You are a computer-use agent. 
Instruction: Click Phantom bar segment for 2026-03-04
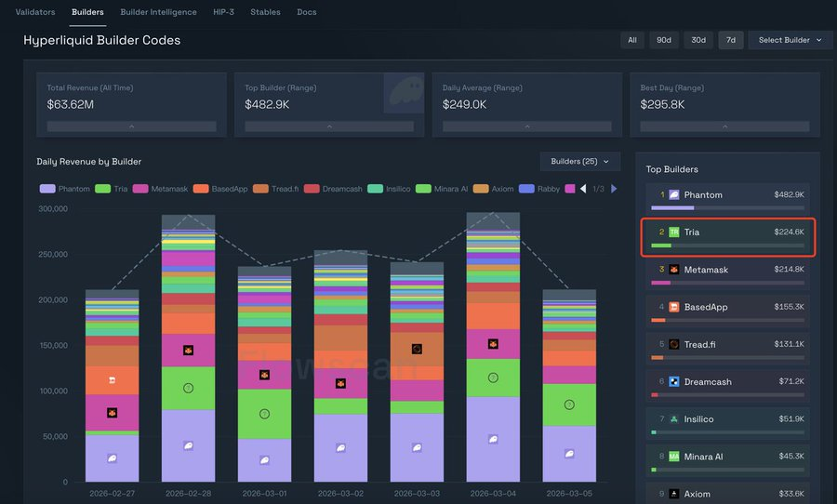(x=493, y=439)
